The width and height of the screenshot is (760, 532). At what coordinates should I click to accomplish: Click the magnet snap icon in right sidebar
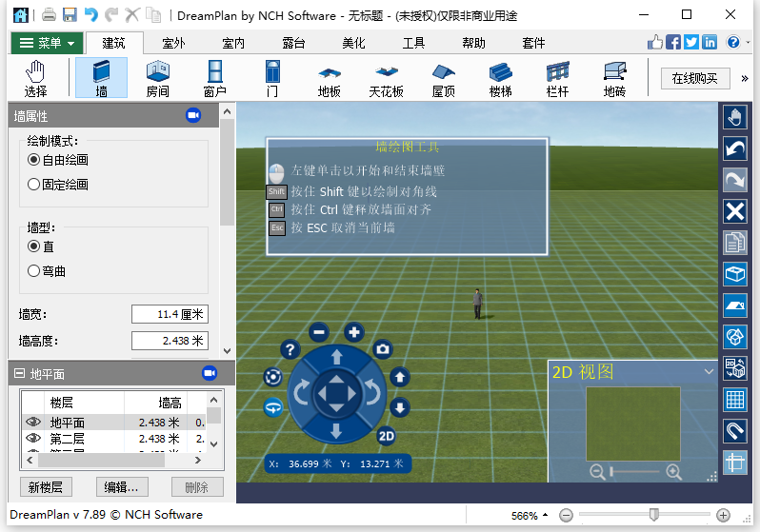pyautogui.click(x=735, y=431)
